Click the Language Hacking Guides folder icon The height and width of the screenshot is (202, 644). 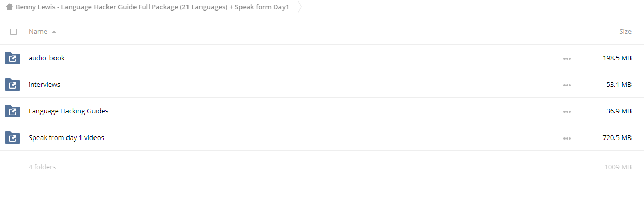12,111
